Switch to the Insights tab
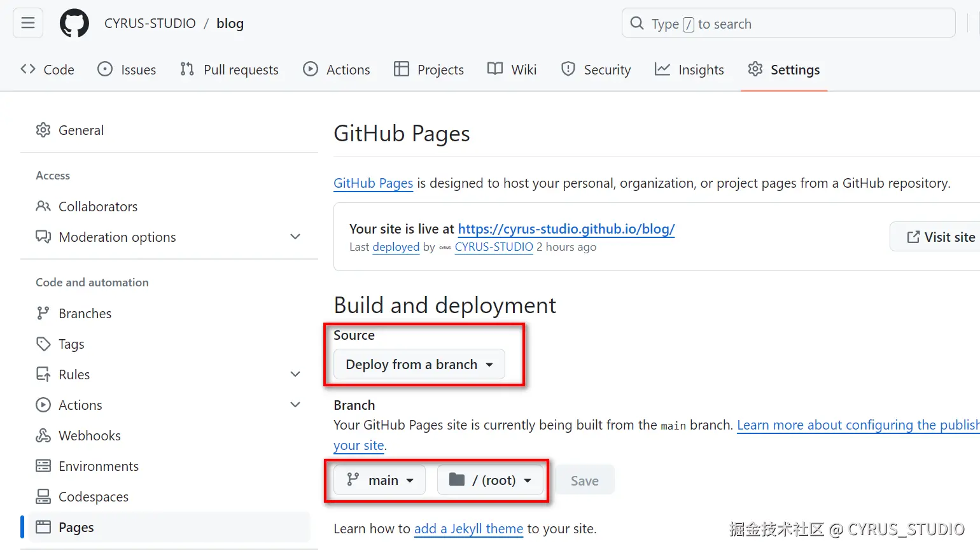 [x=689, y=69]
